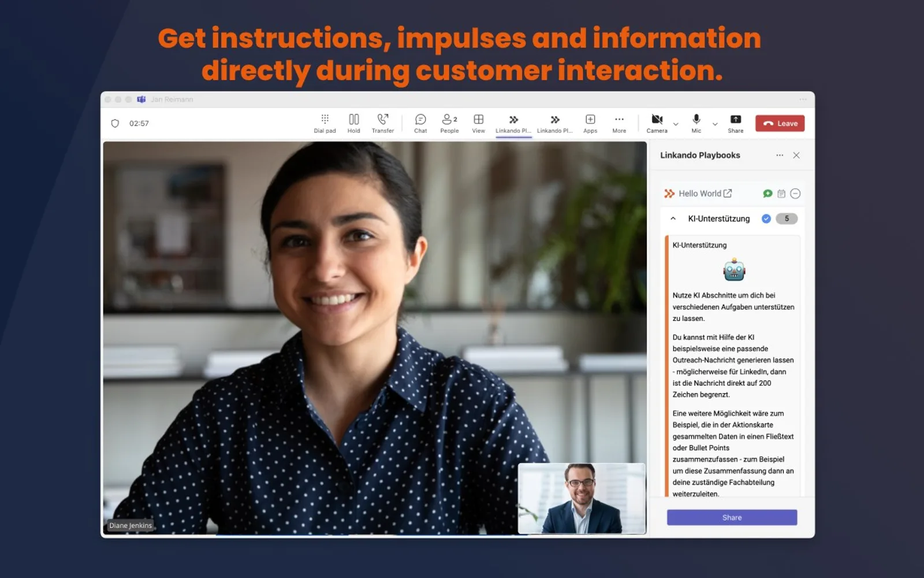Show the People list

449,123
